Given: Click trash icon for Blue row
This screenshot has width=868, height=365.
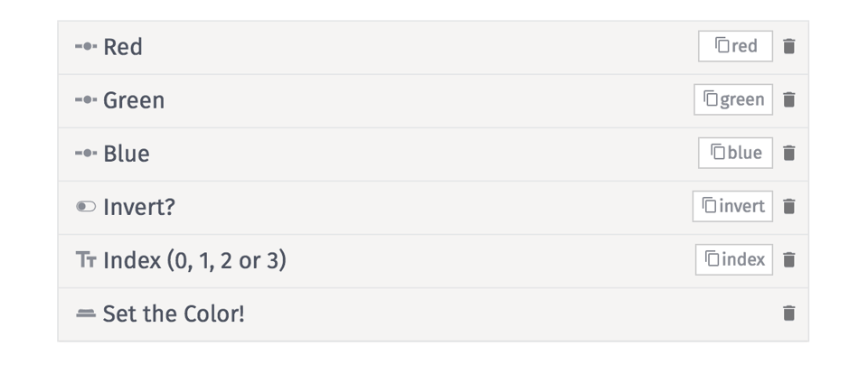Looking at the screenshot, I should (x=789, y=153).
